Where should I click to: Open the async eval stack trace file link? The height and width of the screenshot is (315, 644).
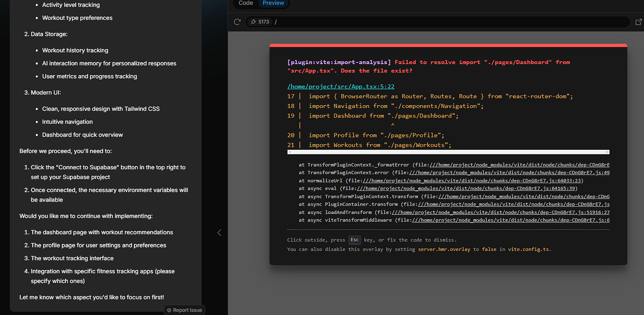(466, 189)
